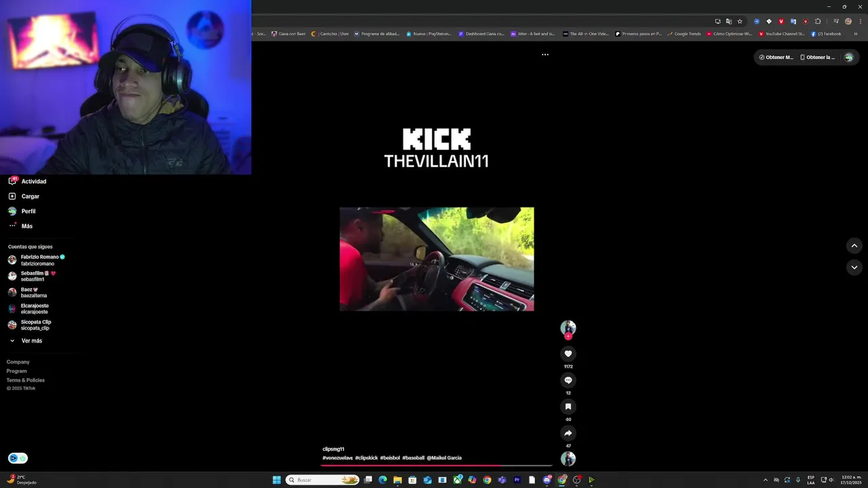Open the Sebasfilm account
868x488 pixels.
[32, 277]
